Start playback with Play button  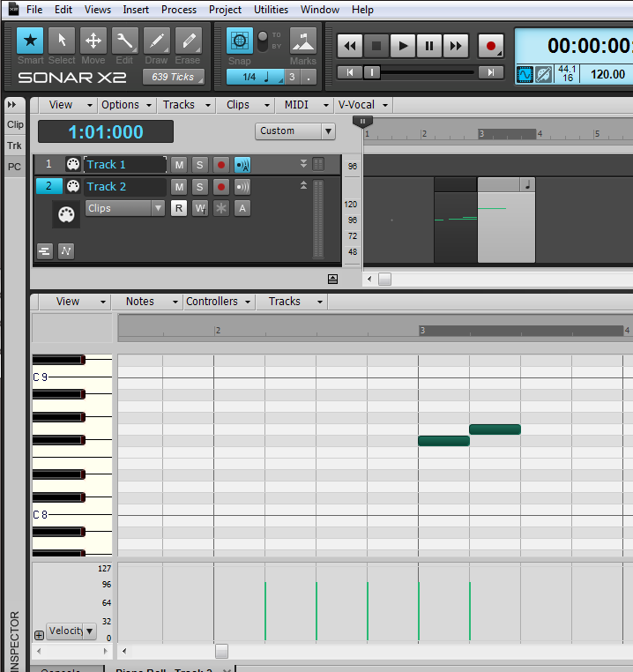click(x=403, y=46)
